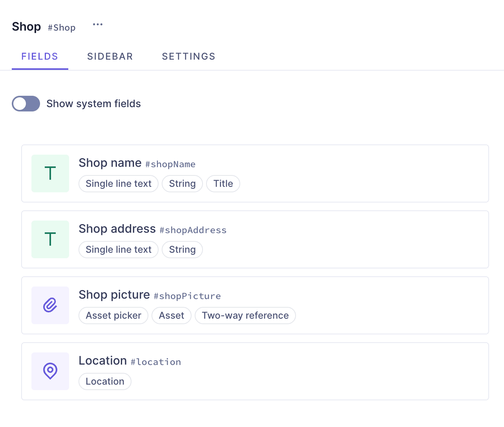
Task: Click the Shop address text field icon
Action: pyautogui.click(x=50, y=239)
